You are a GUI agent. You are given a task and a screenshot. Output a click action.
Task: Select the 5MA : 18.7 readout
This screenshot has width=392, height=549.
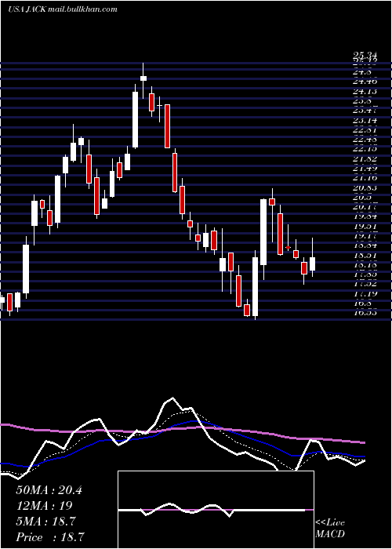(45, 522)
